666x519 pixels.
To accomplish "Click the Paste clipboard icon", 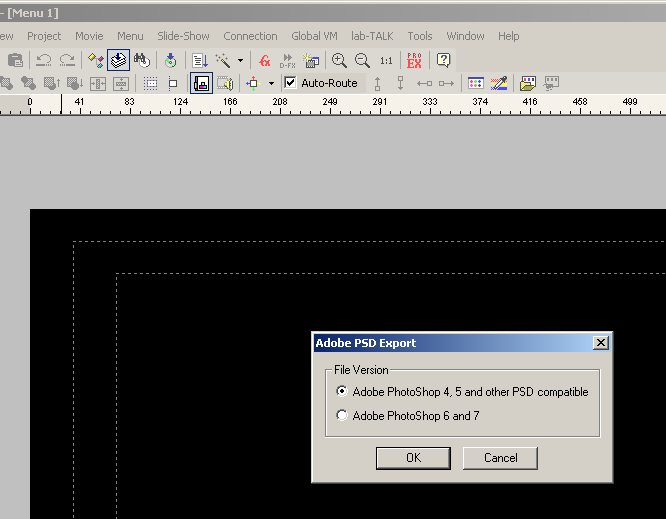I will tap(15, 60).
